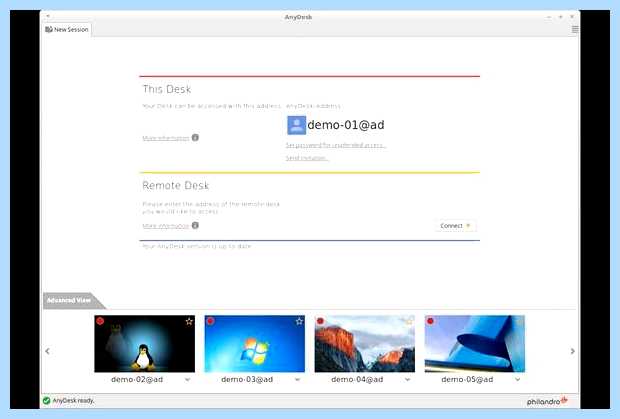Viewport: 620px width, 419px height.
Task: Click the red status dot on demo-04@ad
Action: click(x=320, y=321)
